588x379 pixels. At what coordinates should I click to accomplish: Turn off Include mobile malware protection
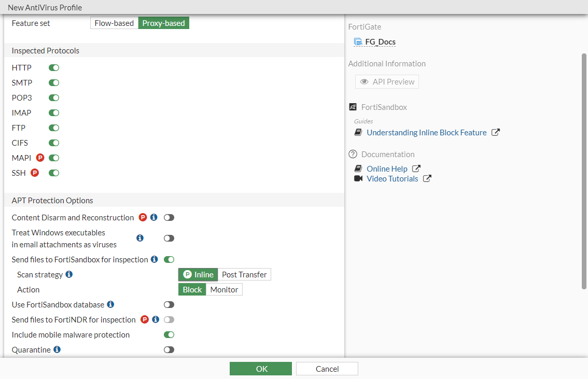point(169,334)
